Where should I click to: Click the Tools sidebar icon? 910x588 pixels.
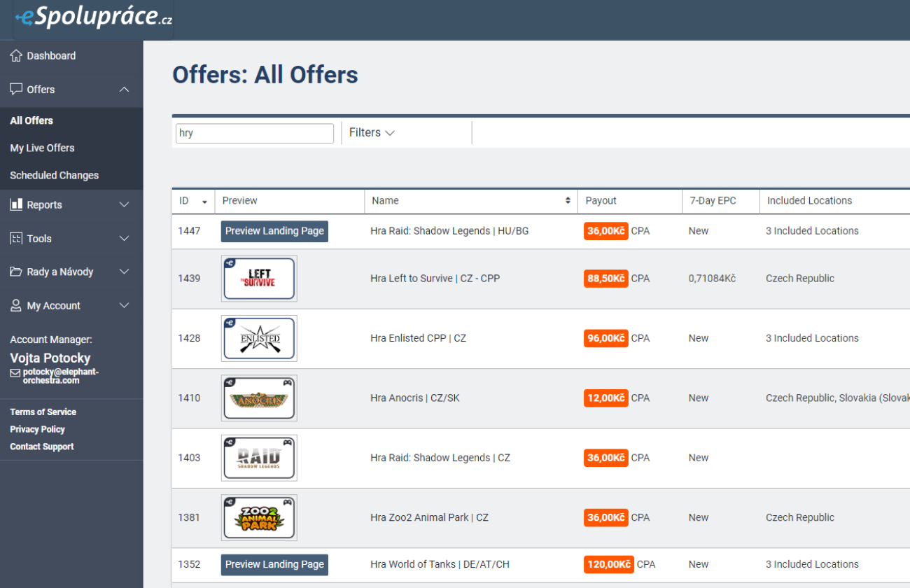pos(16,239)
